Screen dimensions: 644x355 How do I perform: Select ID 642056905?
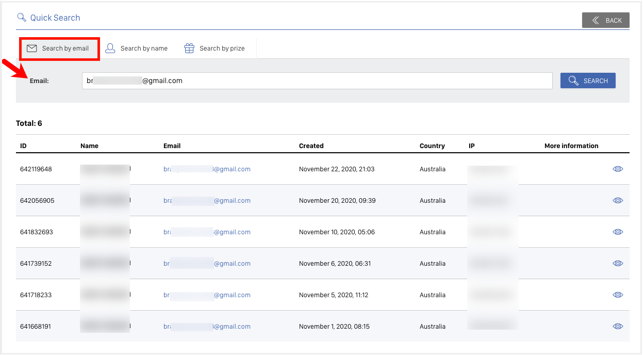coord(37,201)
